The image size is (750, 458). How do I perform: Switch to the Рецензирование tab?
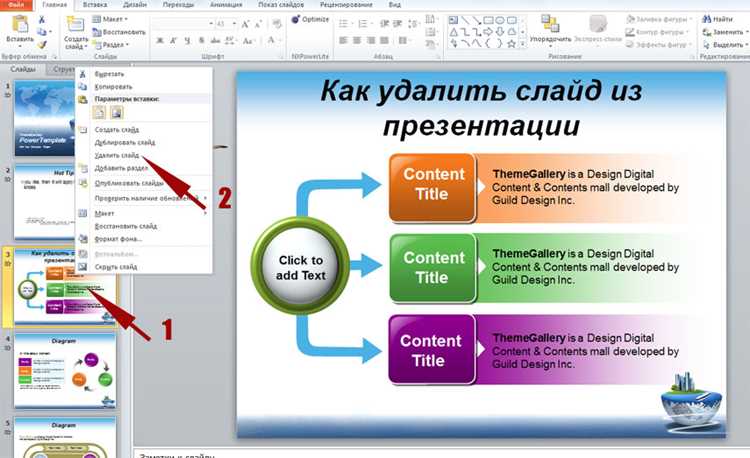tap(346, 5)
